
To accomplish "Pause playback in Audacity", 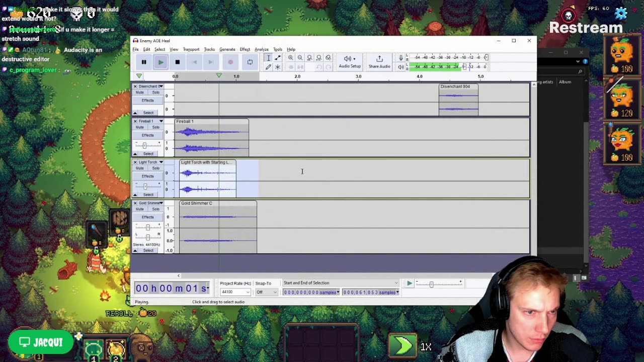I will pyautogui.click(x=144, y=62).
